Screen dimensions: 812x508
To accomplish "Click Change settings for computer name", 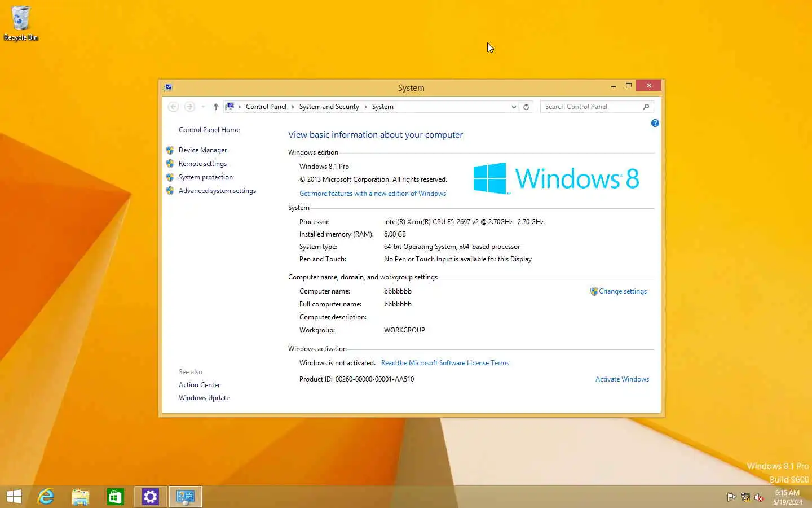I will click(623, 291).
